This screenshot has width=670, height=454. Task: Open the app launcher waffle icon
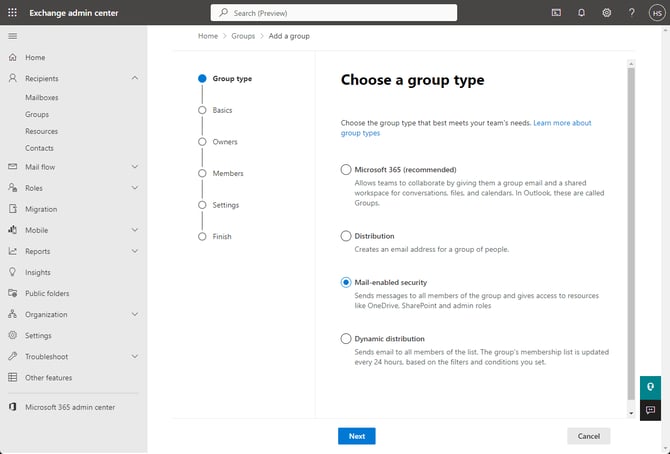point(12,13)
